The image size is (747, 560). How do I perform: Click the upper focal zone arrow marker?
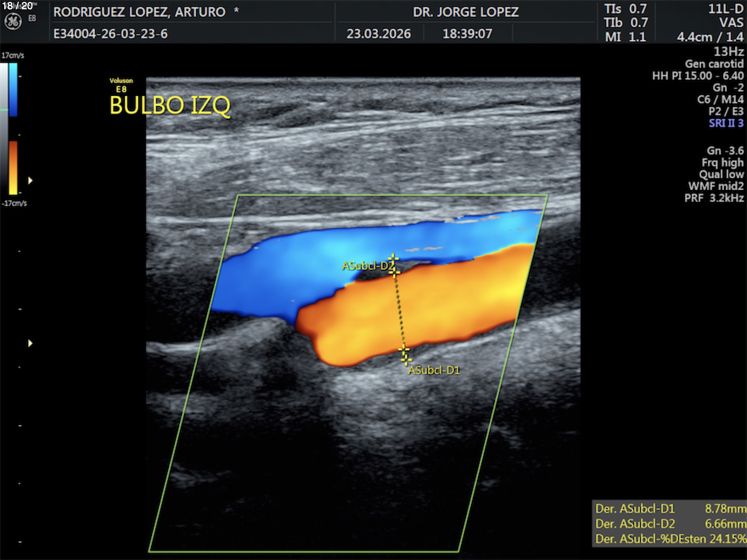pyautogui.click(x=30, y=180)
